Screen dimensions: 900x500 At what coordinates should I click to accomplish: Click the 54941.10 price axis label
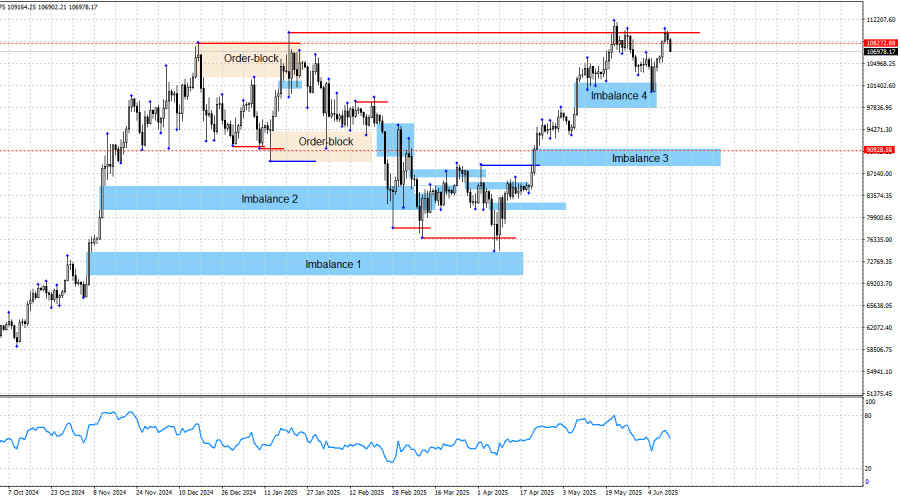pos(879,371)
